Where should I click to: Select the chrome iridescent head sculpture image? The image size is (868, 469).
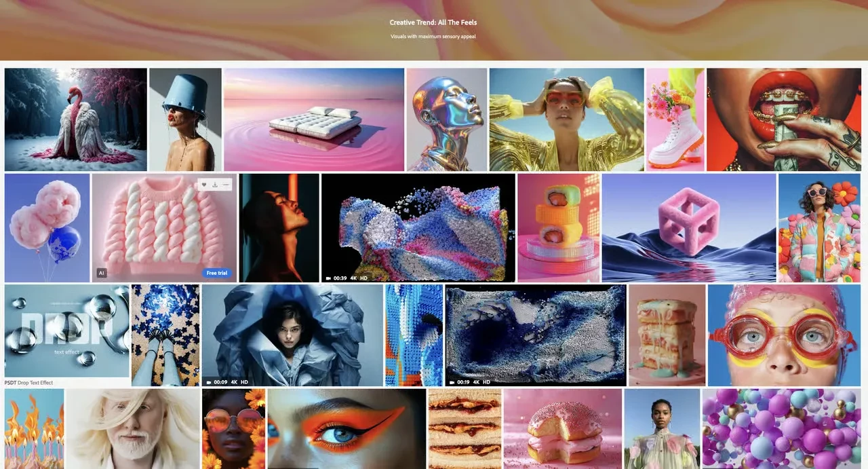pyautogui.click(x=447, y=119)
